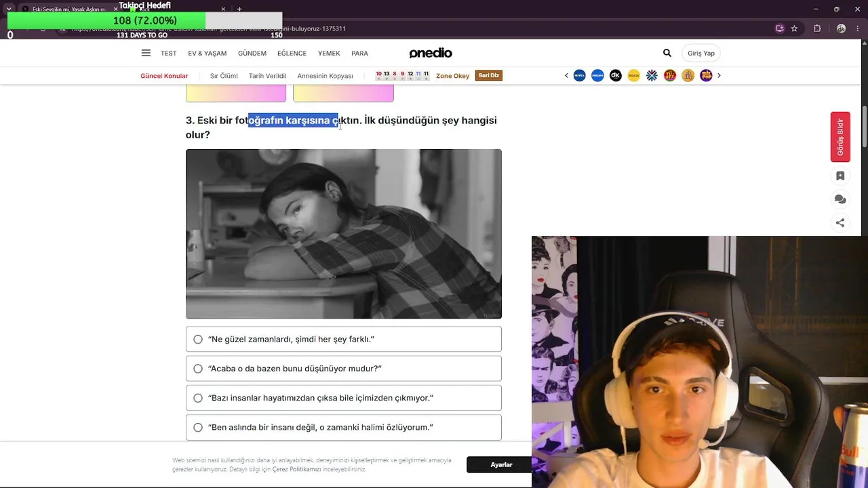Open the blue snowflake brand icon
Image resolution: width=868 pixels, height=488 pixels.
pyautogui.click(x=652, y=76)
